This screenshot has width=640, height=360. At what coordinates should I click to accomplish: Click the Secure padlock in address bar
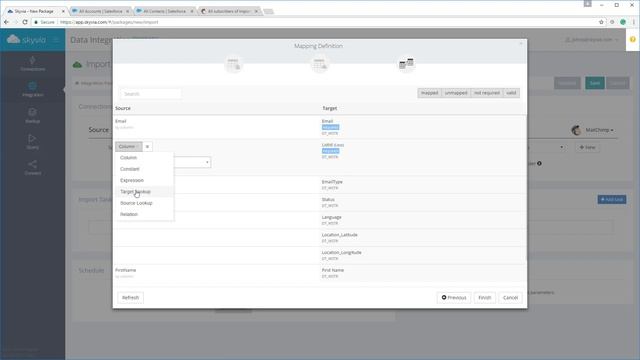[36, 22]
